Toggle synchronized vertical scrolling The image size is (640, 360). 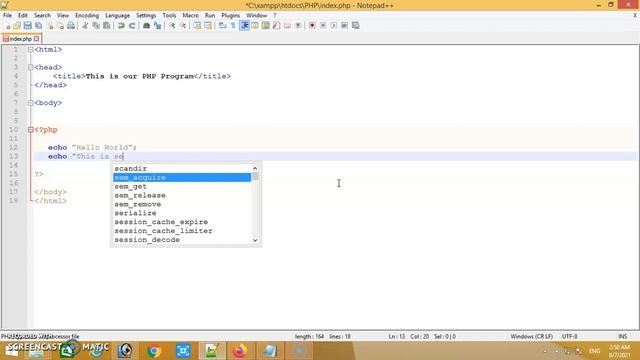pos(197,25)
